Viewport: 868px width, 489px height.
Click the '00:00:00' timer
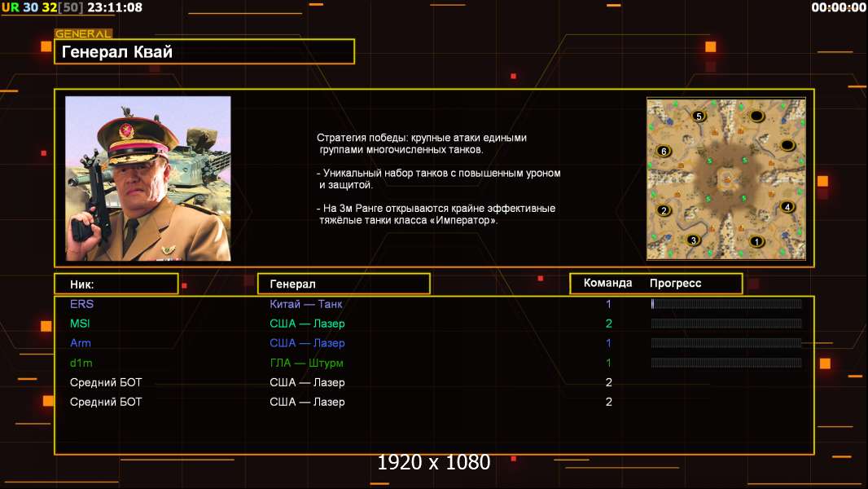838,8
